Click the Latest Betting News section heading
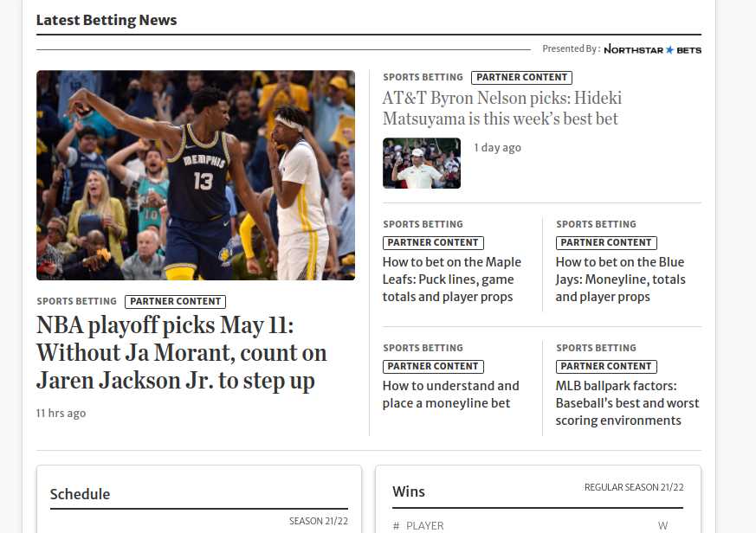Image resolution: width=756 pixels, height=533 pixels. pos(107,20)
